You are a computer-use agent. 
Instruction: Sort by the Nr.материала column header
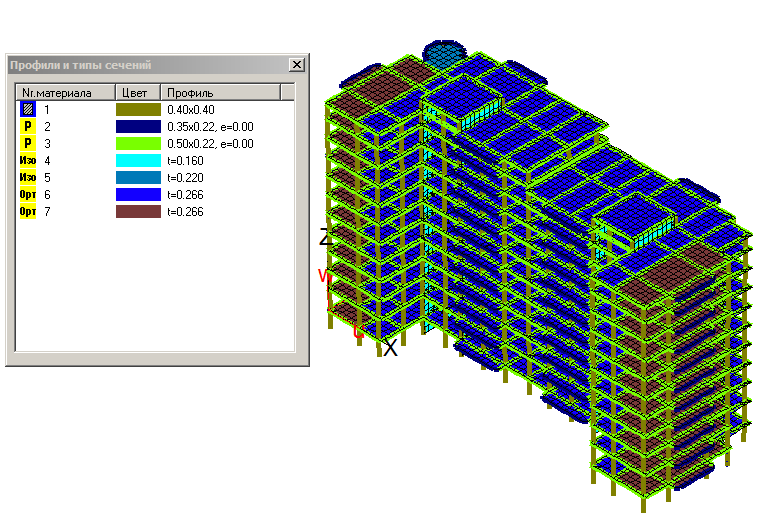click(65, 93)
